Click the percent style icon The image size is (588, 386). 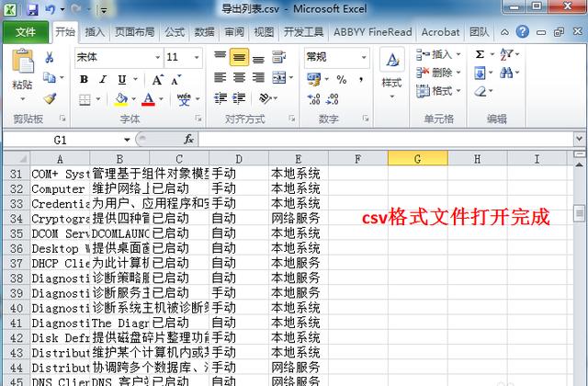click(x=342, y=80)
